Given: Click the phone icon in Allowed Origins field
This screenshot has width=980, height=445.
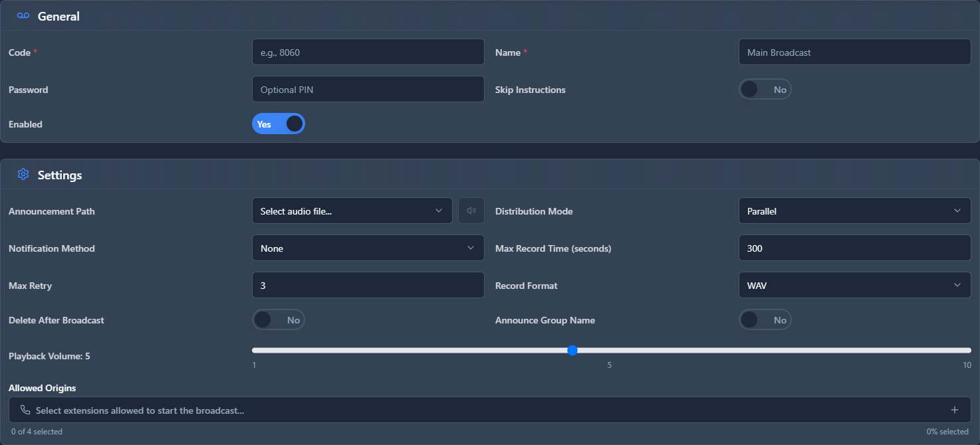Looking at the screenshot, I should 24,410.
